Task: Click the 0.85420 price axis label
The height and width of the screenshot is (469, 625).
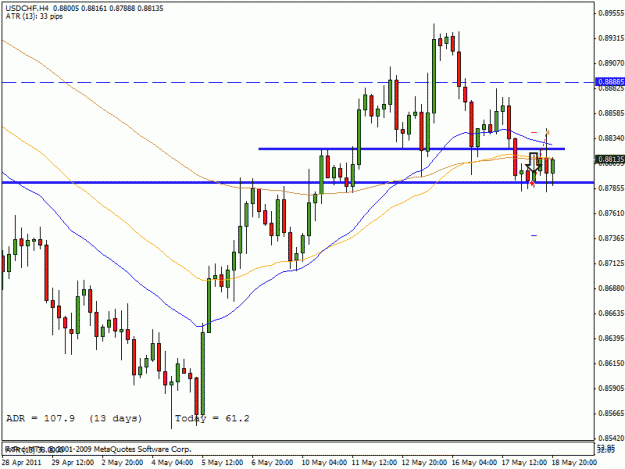Action: [611, 438]
